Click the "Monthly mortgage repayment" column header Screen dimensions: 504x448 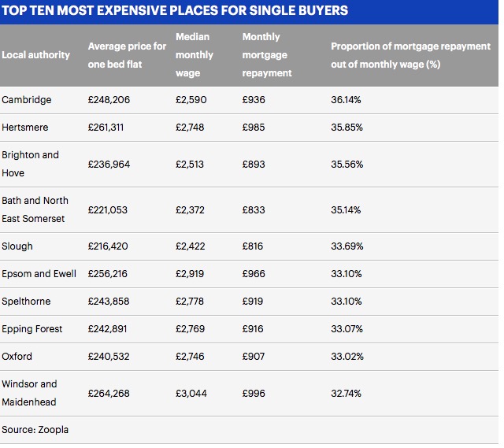267,55
